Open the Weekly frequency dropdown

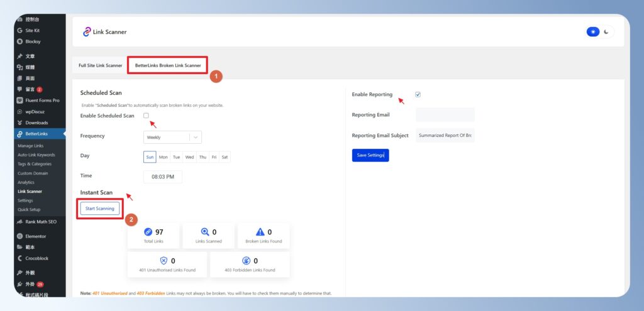click(x=172, y=138)
